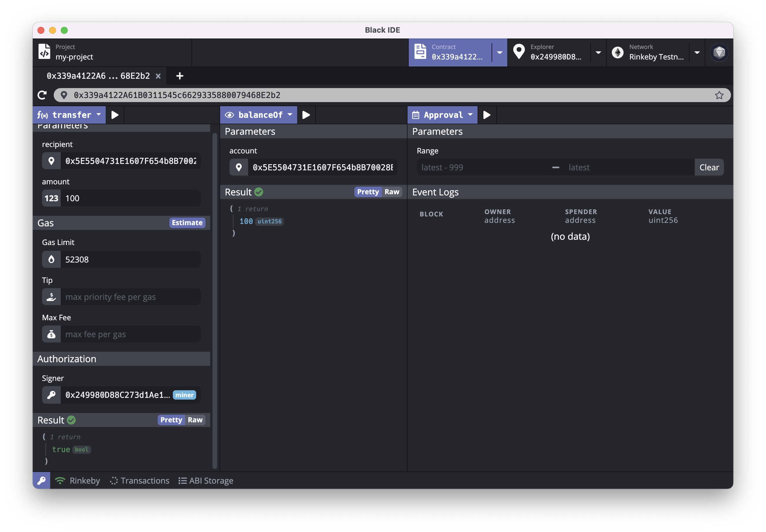Click the Signer key icon
The width and height of the screenshot is (766, 532).
(x=51, y=395)
